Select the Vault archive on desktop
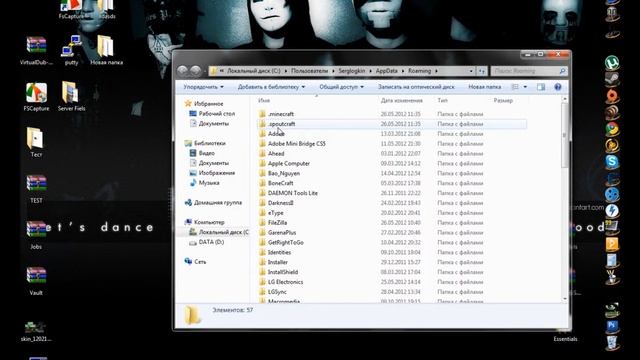The height and width of the screenshot is (360, 640). (x=36, y=281)
